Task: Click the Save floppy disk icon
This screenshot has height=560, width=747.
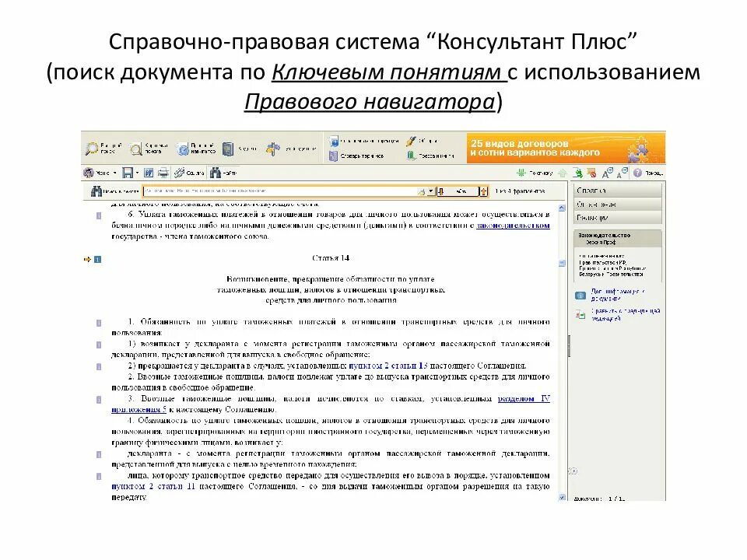Action: pos(127,173)
